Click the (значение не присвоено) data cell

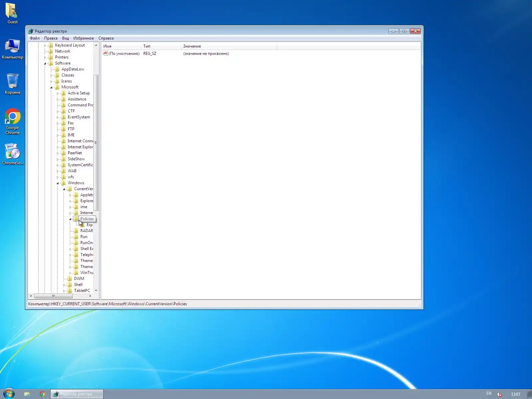point(206,54)
